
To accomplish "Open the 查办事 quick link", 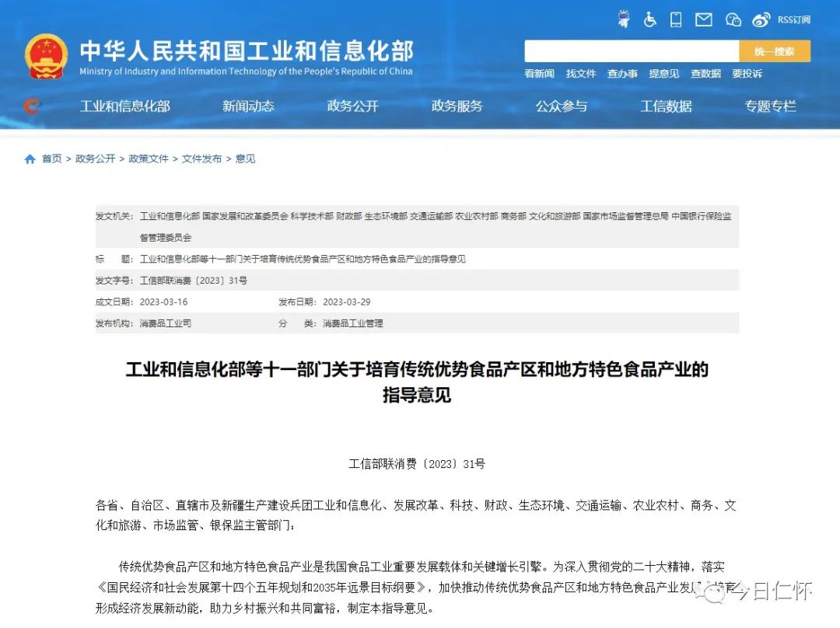I will [622, 73].
